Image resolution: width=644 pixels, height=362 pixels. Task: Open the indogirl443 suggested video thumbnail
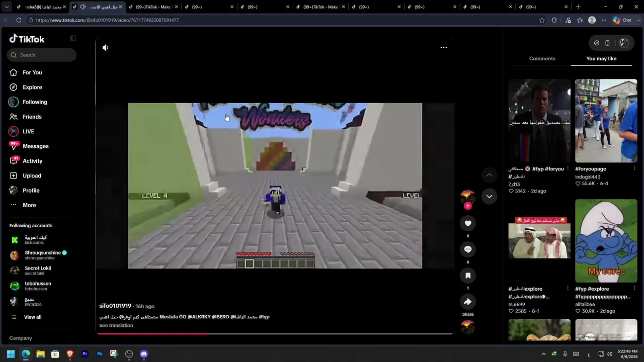pyautogui.click(x=606, y=121)
